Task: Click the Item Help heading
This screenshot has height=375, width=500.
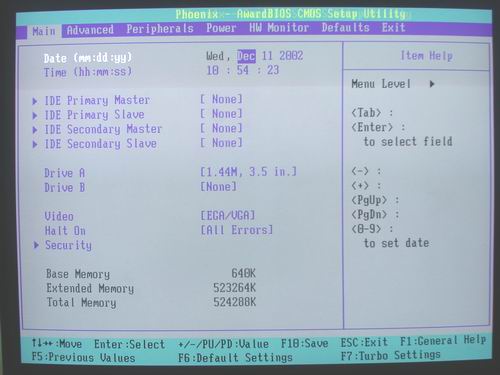Action: click(x=427, y=56)
